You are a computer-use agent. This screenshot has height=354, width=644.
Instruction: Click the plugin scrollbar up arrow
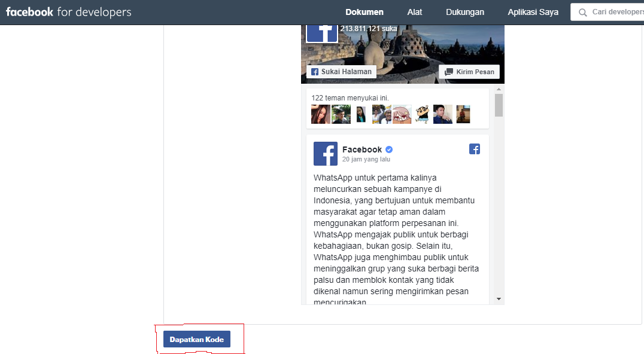[499, 89]
